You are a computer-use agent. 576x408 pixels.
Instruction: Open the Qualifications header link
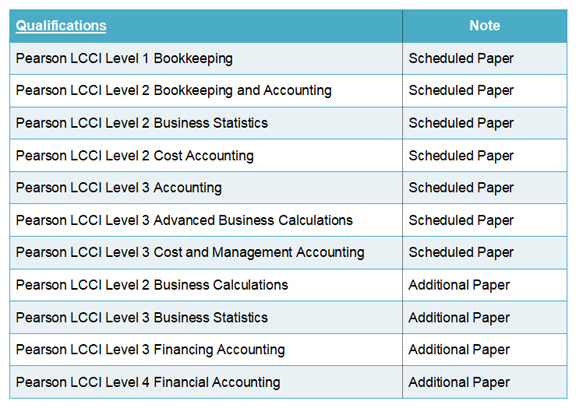point(61,26)
